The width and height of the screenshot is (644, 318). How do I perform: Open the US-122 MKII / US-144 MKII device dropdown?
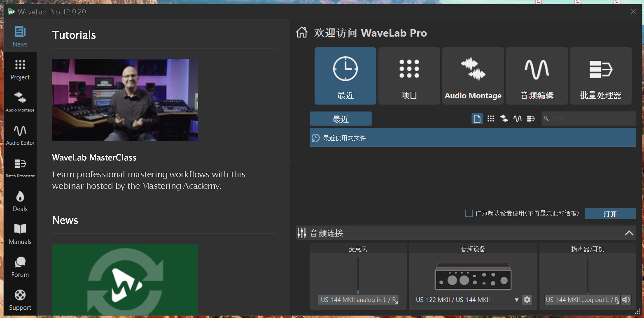[x=467, y=299]
